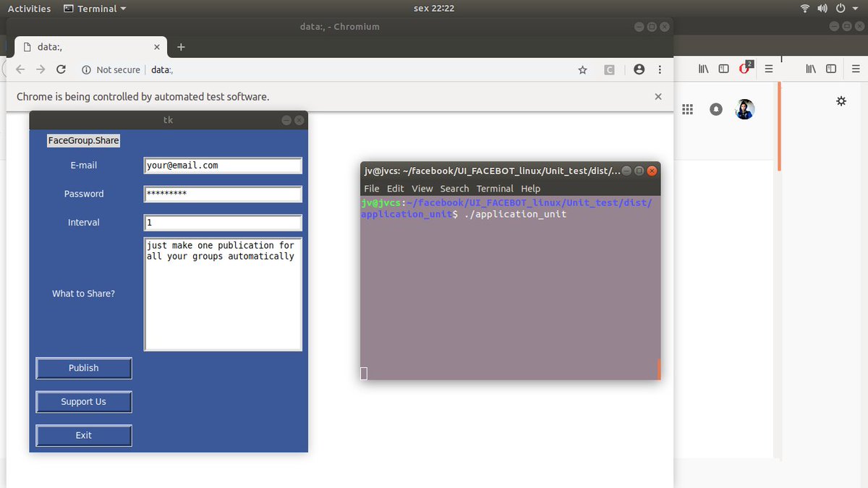Close the terminal window with red button

click(x=651, y=171)
